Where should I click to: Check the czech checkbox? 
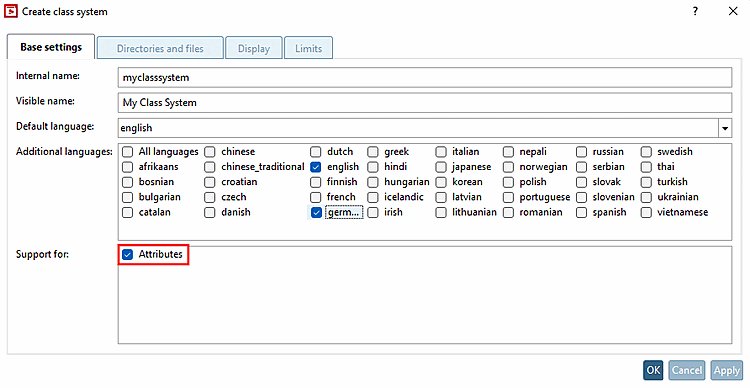(210, 197)
